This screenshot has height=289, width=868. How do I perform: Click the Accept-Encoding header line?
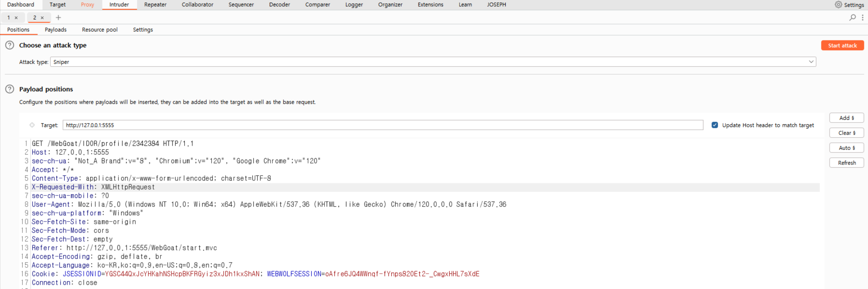click(97, 256)
